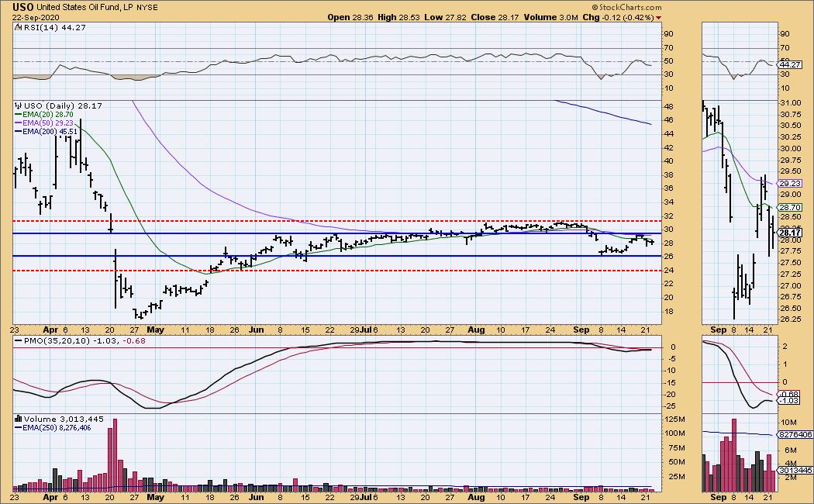Click the USO Daily price bar icon
The width and height of the screenshot is (814, 504).
point(19,105)
